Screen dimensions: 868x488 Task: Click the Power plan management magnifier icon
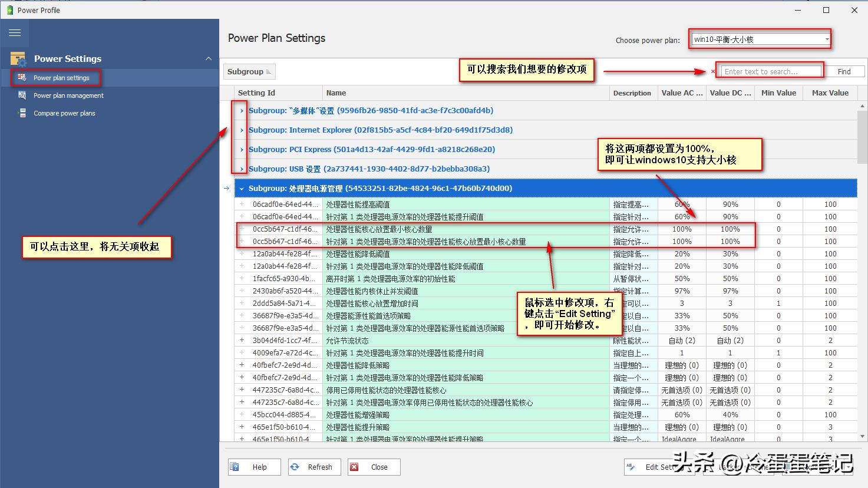coord(22,95)
